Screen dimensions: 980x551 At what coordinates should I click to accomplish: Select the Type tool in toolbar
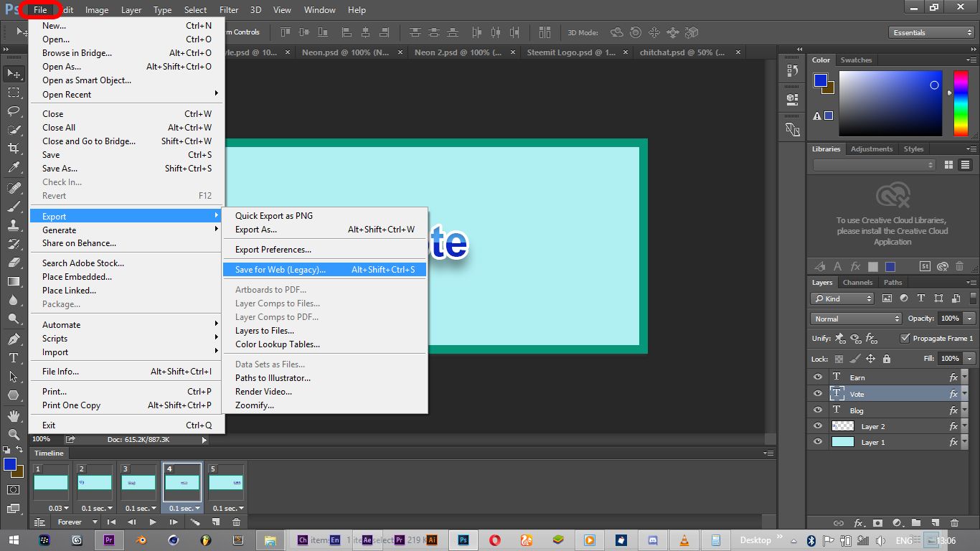click(x=13, y=357)
